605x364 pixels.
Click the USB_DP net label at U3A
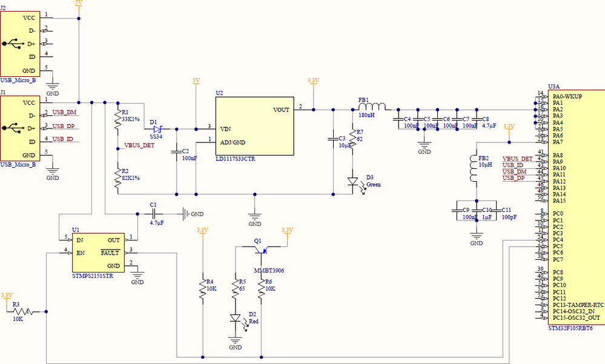514,178
